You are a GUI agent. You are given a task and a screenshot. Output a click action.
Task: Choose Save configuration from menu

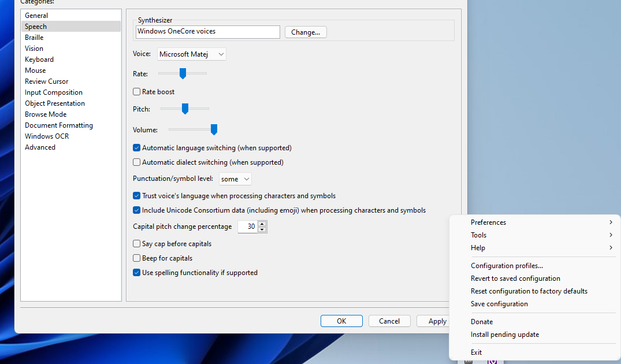coord(499,304)
